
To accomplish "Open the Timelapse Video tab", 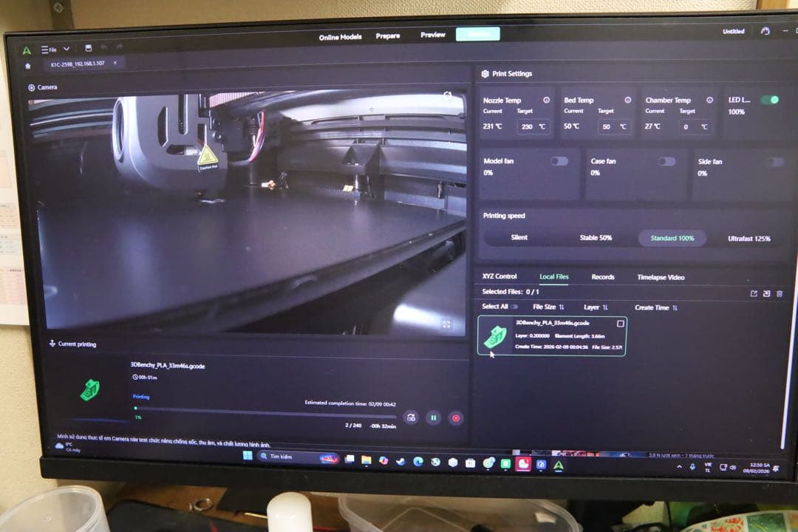I will coord(661,276).
